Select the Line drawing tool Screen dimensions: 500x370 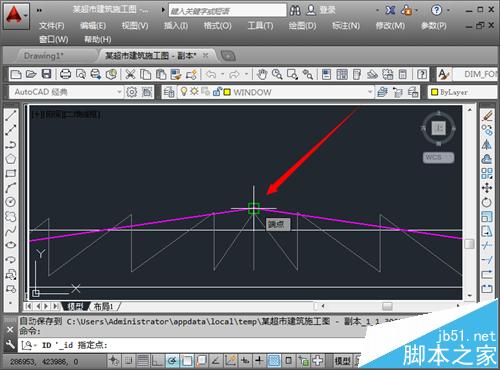tap(11, 116)
